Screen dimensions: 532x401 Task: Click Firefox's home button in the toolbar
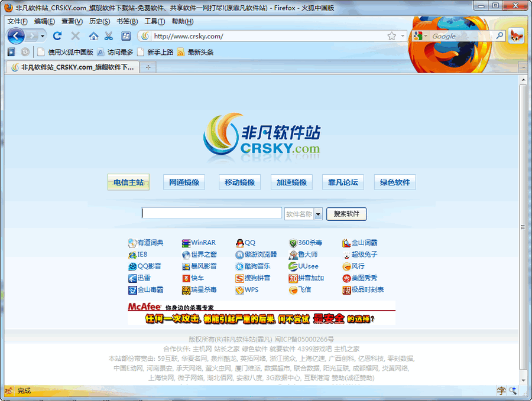93,35
